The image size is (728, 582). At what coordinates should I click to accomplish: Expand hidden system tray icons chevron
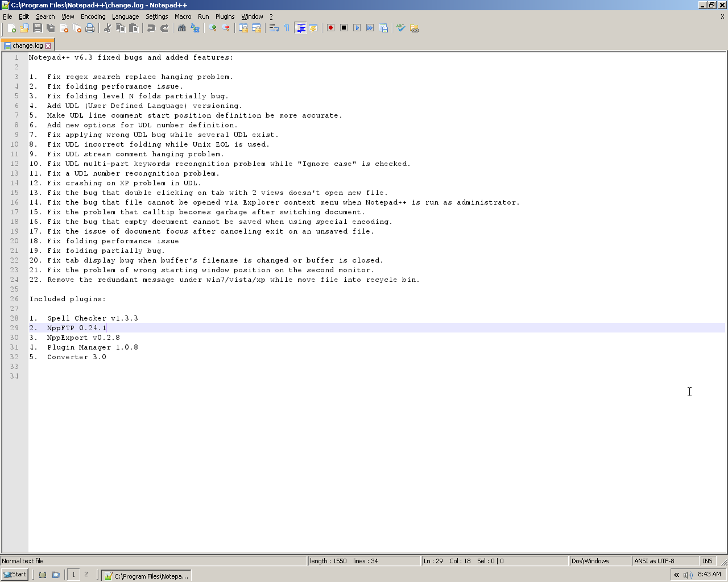click(x=676, y=575)
